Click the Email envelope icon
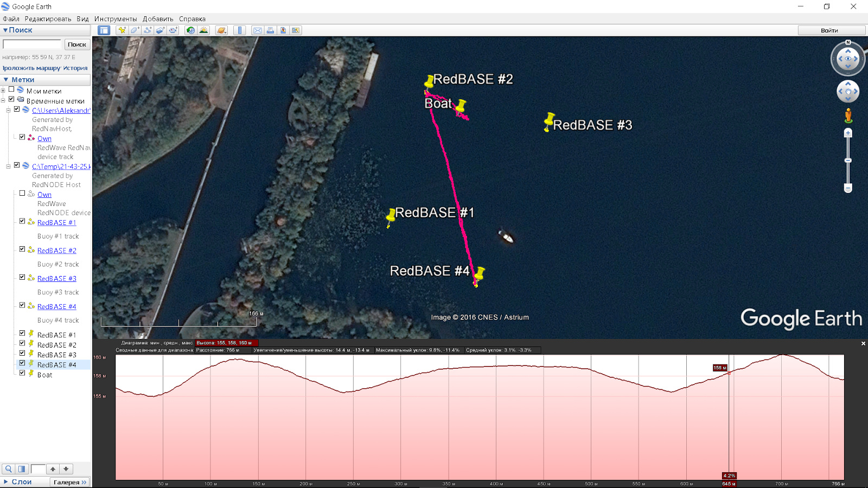 258,30
